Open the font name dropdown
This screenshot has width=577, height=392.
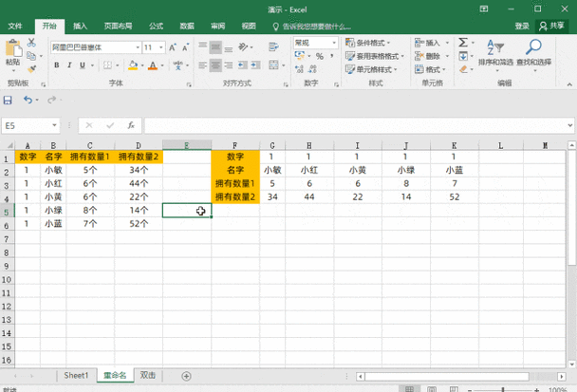tap(138, 47)
